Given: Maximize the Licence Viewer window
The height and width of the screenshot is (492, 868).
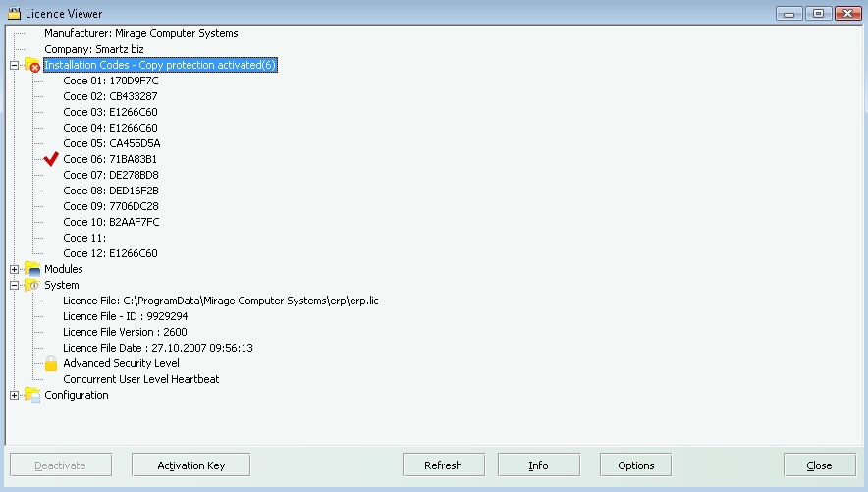Looking at the screenshot, I should [817, 13].
